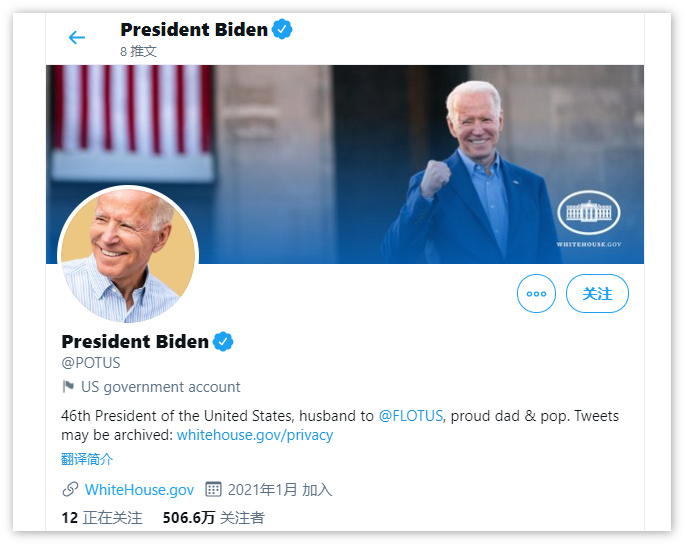Image resolution: width=685 pixels, height=545 pixels.
Task: Click the verified badge beside the header title
Action: tap(282, 29)
